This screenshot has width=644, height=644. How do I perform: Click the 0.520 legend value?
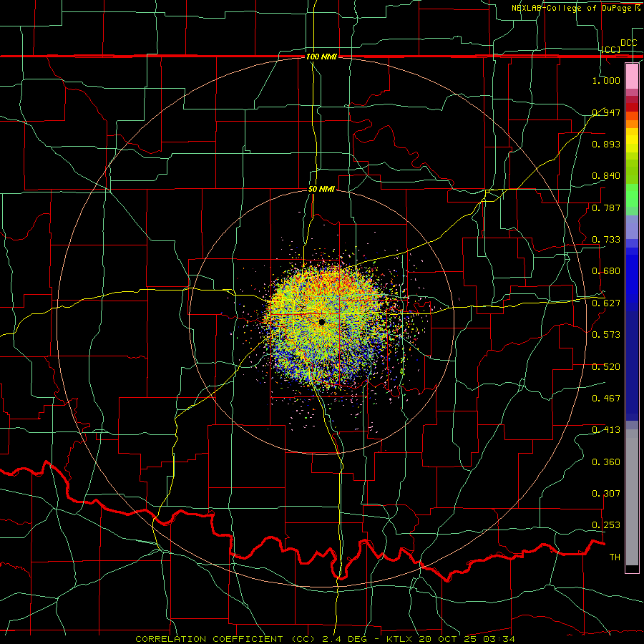click(606, 367)
